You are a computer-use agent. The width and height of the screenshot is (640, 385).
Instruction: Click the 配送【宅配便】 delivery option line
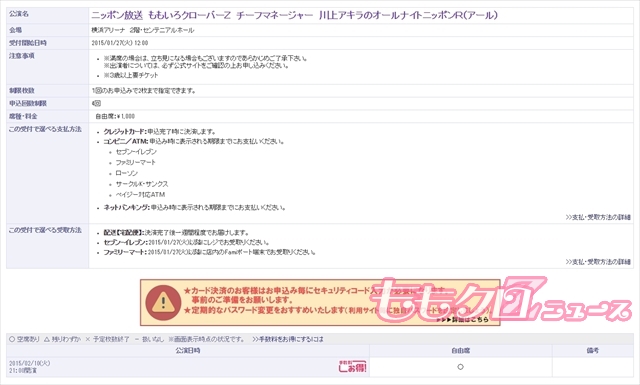(x=176, y=233)
